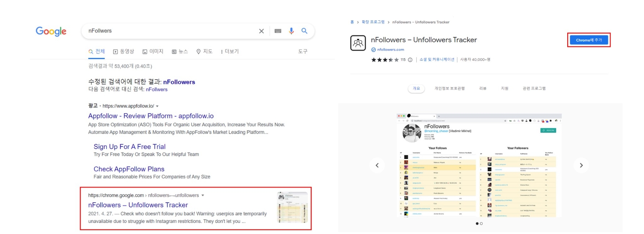
Task: Open the 도구 search tools
Action: point(303,51)
